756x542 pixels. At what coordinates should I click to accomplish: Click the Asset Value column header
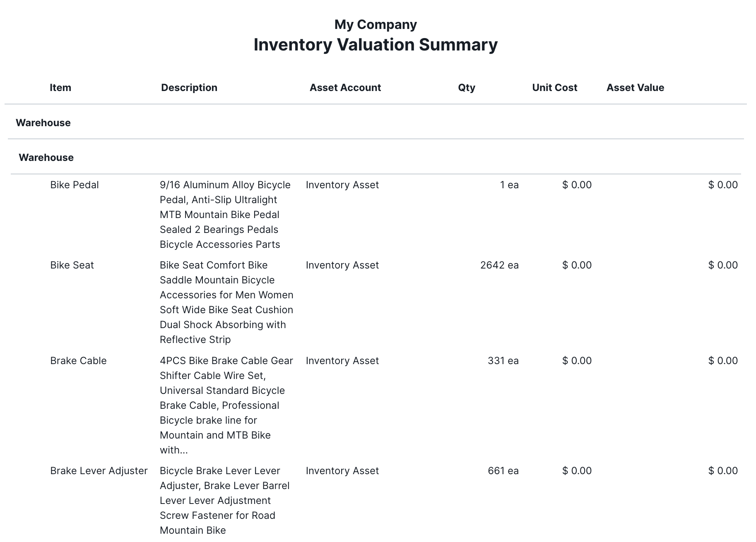[x=635, y=88]
